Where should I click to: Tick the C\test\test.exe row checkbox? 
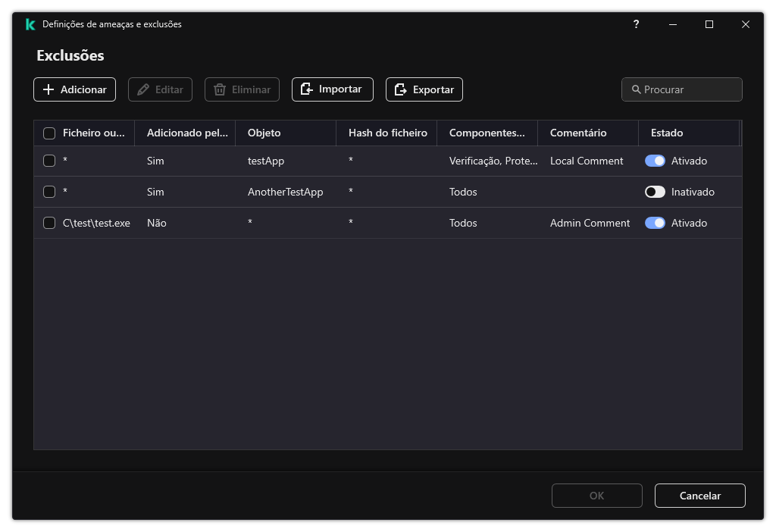[x=49, y=223]
